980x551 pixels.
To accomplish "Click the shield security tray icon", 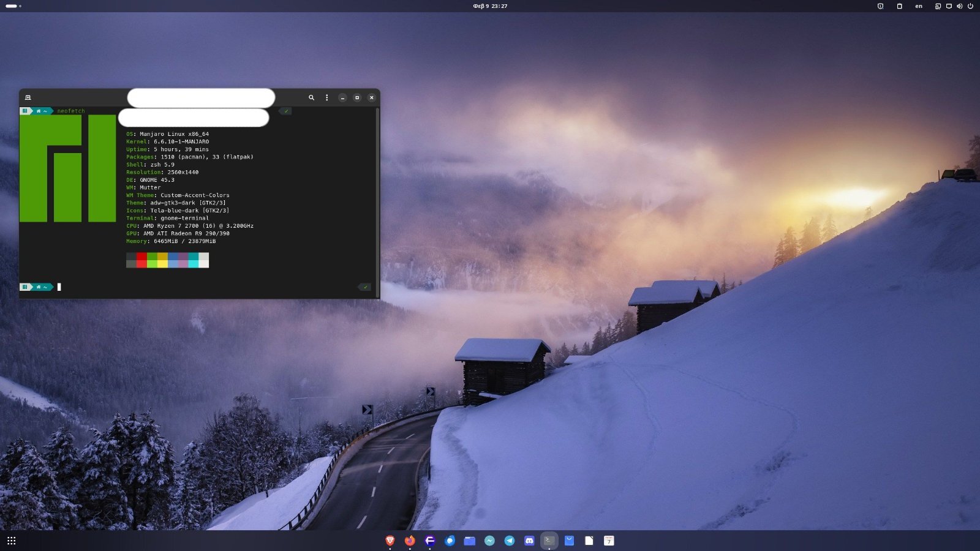I will click(880, 6).
